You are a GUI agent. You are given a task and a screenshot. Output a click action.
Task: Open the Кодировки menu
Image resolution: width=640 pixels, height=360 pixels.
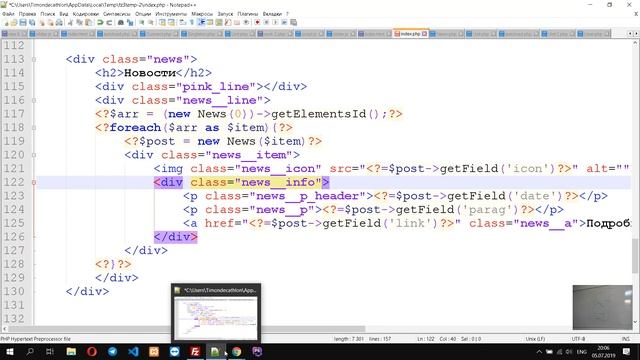[86, 14]
